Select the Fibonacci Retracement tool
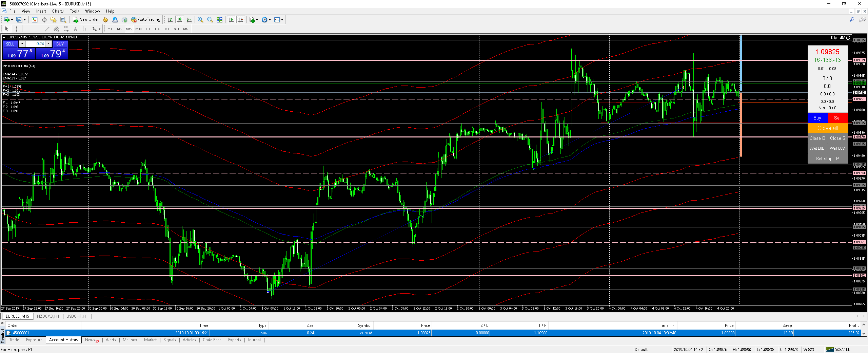The image size is (868, 353). pyautogui.click(x=66, y=29)
